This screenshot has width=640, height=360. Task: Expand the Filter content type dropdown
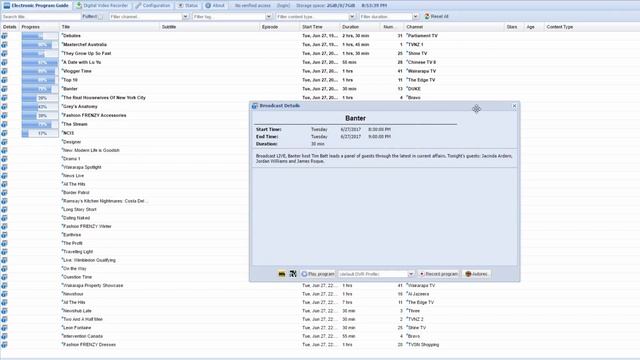(x=352, y=17)
